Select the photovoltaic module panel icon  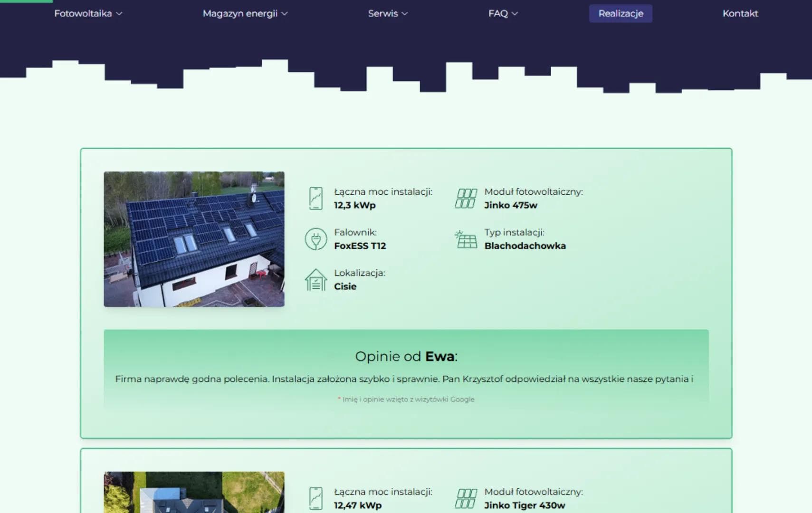pos(466,198)
